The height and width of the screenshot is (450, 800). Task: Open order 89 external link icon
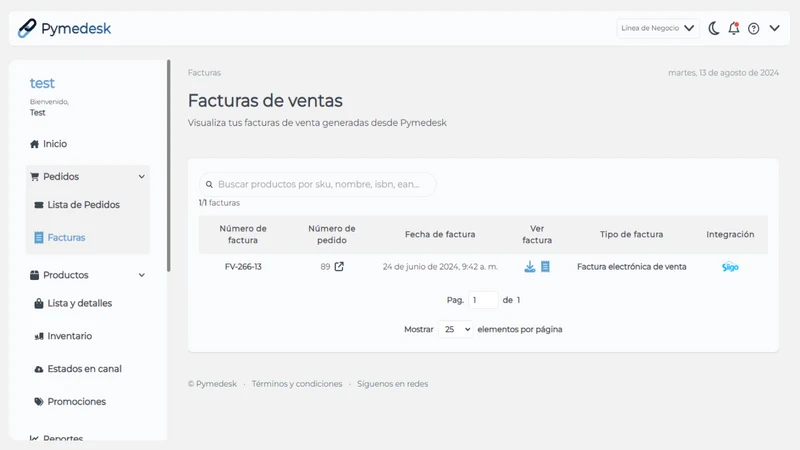[339, 266]
